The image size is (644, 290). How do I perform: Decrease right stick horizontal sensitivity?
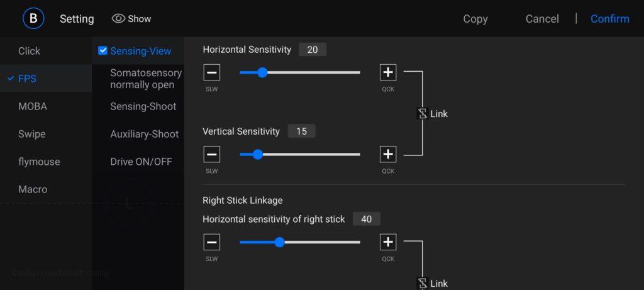212,242
